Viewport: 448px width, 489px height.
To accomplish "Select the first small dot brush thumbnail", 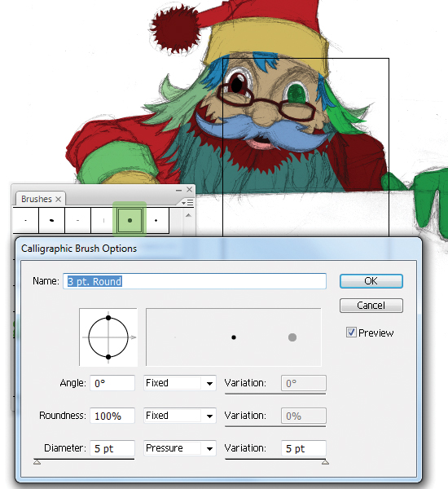I will (x=25, y=221).
